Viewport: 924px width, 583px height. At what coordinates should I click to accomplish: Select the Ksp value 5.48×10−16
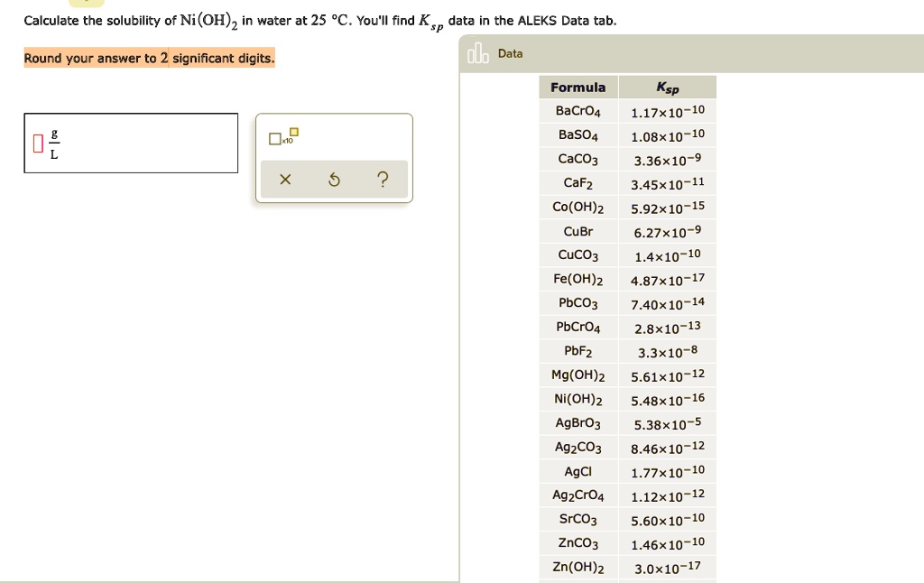tap(667, 398)
